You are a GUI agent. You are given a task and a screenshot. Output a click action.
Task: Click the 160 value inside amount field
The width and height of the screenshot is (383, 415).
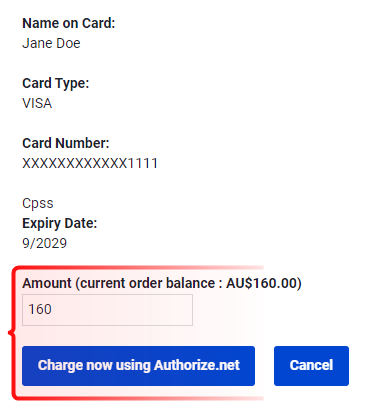pos(40,309)
